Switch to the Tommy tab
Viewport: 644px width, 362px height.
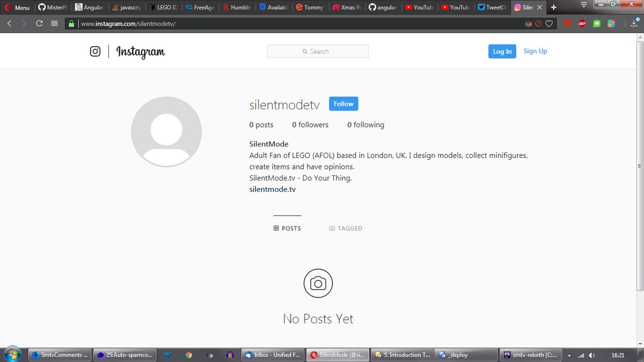[x=309, y=8]
